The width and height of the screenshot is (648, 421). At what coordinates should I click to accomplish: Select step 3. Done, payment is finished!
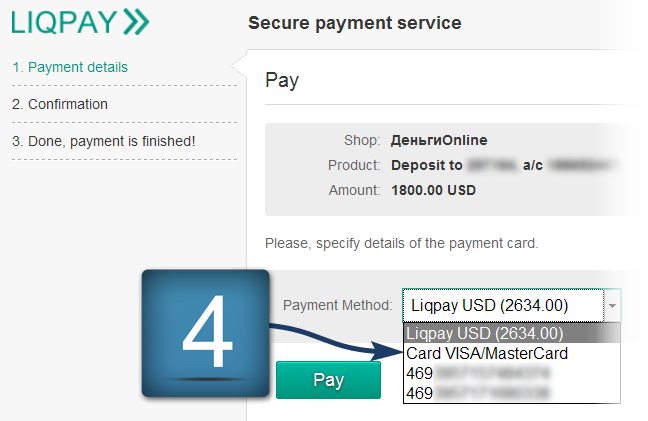tap(103, 141)
